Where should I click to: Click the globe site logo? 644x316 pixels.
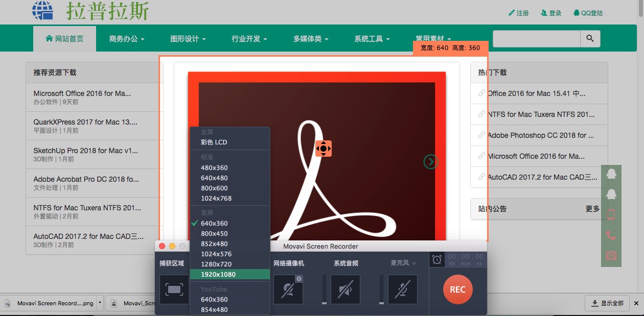pyautogui.click(x=42, y=10)
